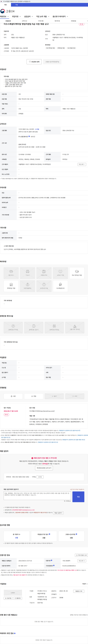Click the 장애인용 주차장 icon

pyautogui.click(x=13, y=328)
